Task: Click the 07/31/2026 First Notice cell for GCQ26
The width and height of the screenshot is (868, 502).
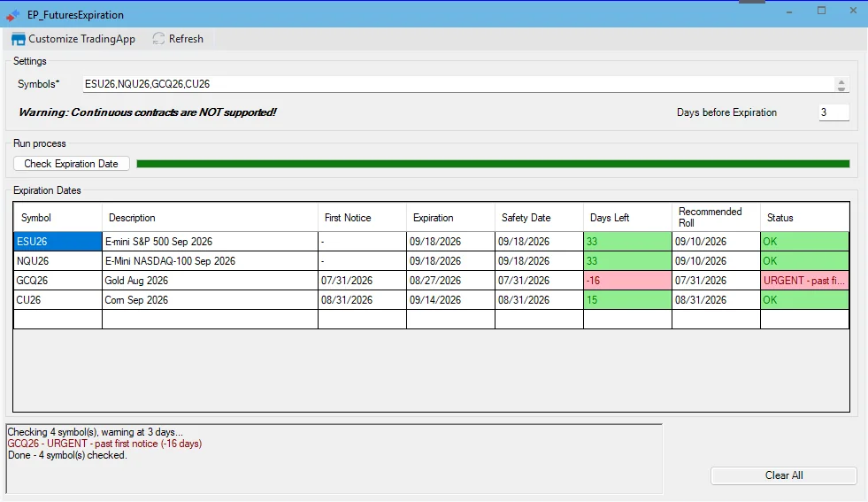Action: [362, 281]
